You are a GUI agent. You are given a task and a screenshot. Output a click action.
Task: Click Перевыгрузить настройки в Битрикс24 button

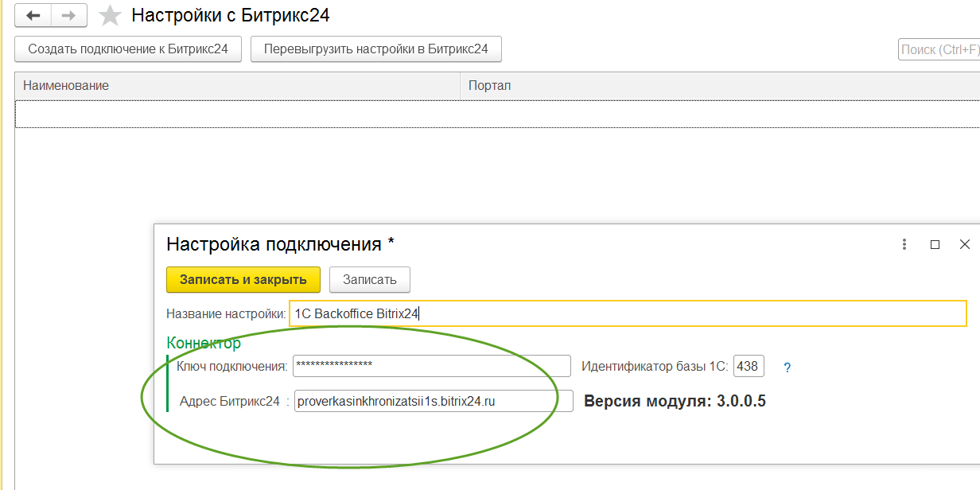pyautogui.click(x=376, y=49)
